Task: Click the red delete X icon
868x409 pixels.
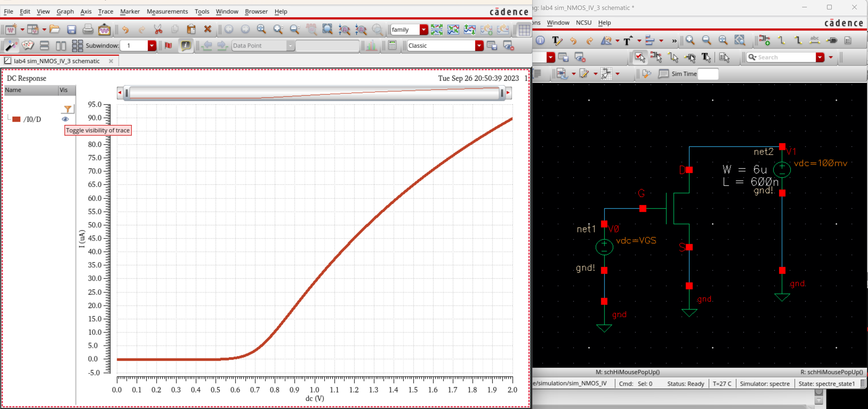Action: (x=208, y=29)
